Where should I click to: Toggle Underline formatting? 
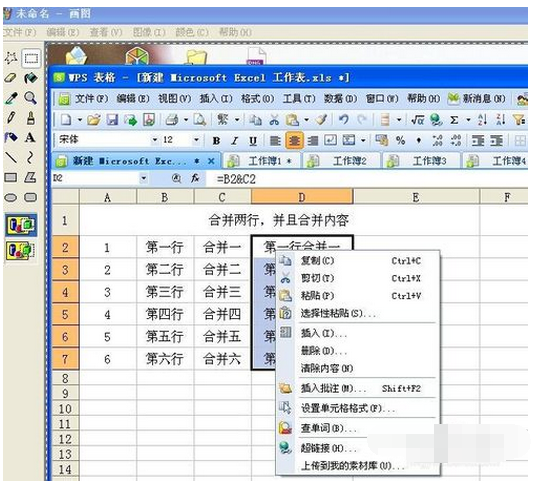click(x=253, y=140)
